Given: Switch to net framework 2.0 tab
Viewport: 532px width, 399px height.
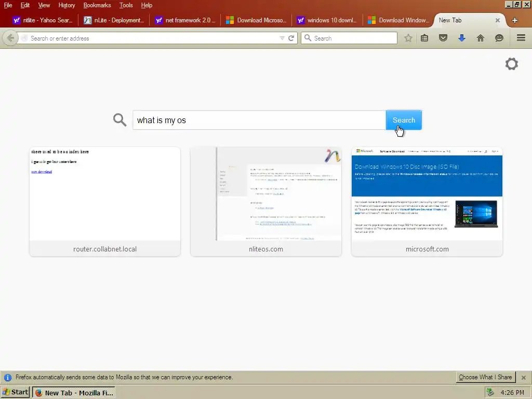Looking at the screenshot, I should click(185, 20).
